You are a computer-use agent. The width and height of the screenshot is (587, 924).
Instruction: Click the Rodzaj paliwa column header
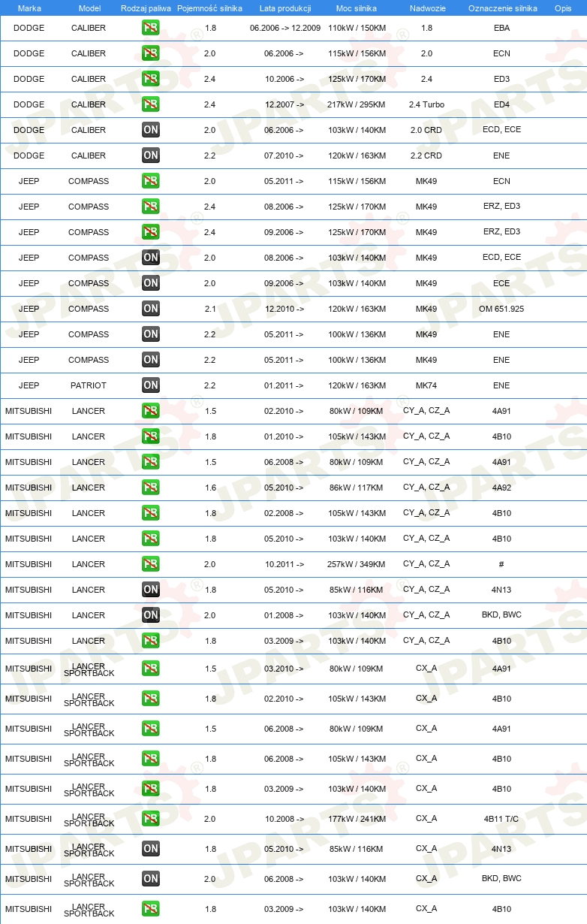click(x=146, y=8)
